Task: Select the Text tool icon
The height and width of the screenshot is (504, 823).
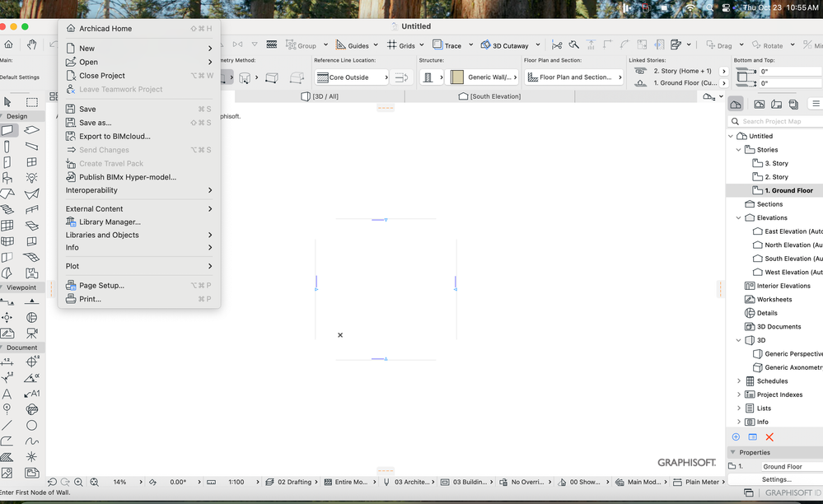Action: (x=7, y=394)
